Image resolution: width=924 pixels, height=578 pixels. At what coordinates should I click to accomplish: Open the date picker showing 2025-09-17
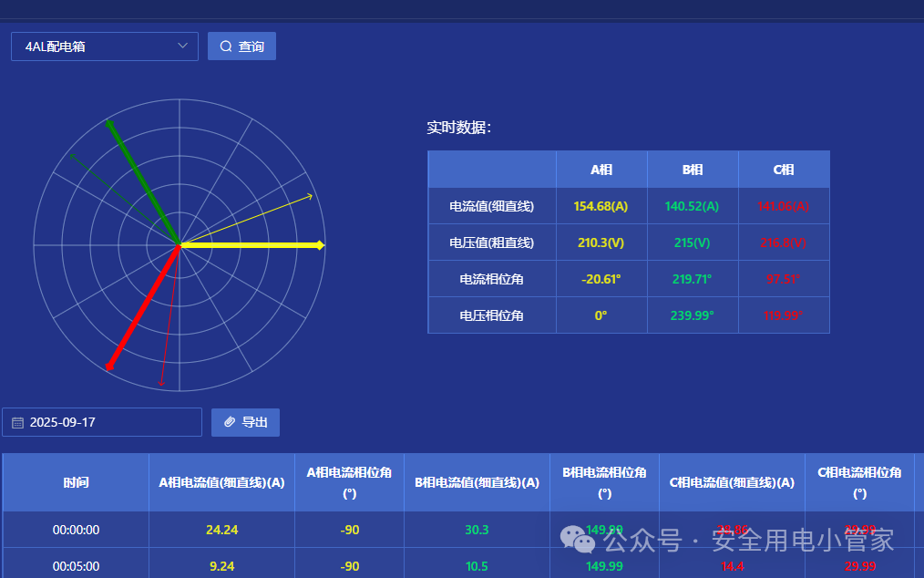pos(102,422)
